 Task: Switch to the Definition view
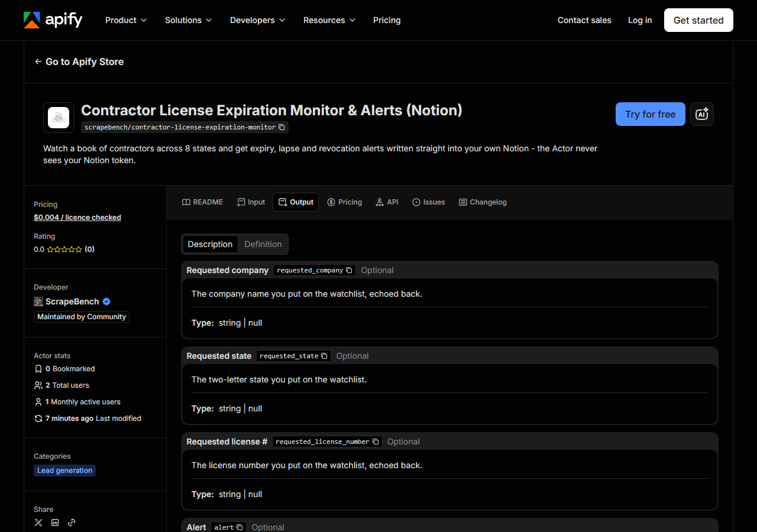click(263, 244)
